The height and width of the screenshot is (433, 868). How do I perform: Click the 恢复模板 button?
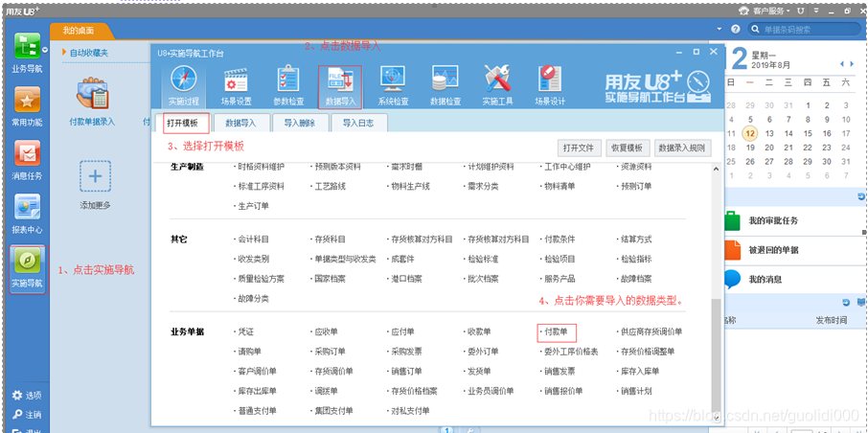coord(628,148)
